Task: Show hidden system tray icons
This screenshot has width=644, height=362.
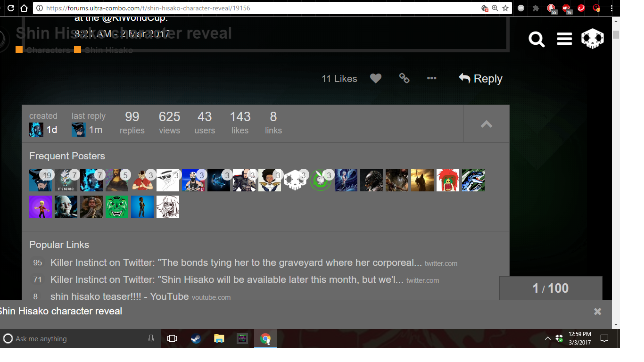Action: point(547,338)
